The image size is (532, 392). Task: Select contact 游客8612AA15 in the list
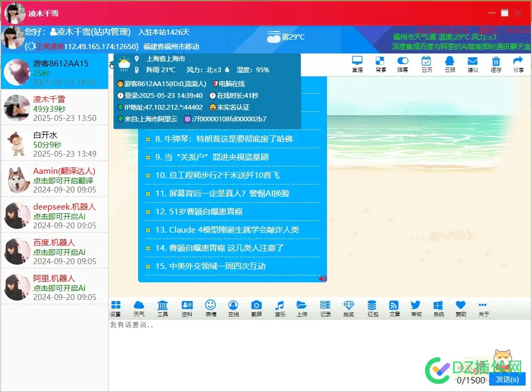pyautogui.click(x=54, y=72)
